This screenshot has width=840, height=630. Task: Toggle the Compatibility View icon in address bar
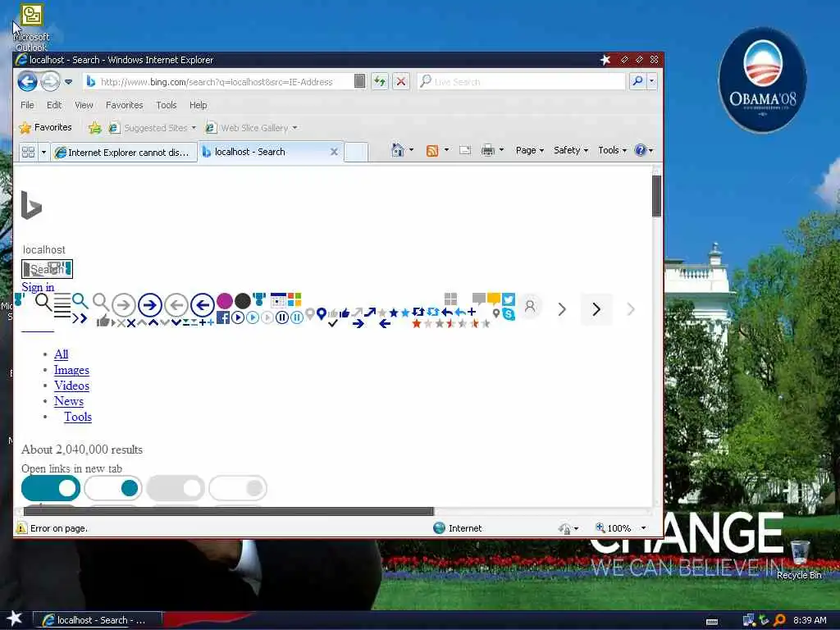(x=359, y=81)
